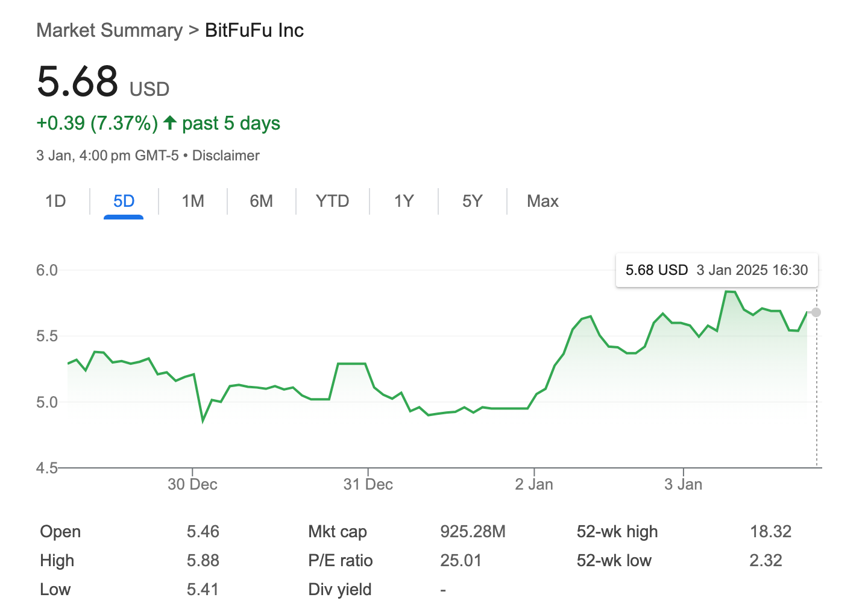Viewport: 868px width, 609px height.
Task: Click the 3 Jan axis label
Action: (684, 484)
